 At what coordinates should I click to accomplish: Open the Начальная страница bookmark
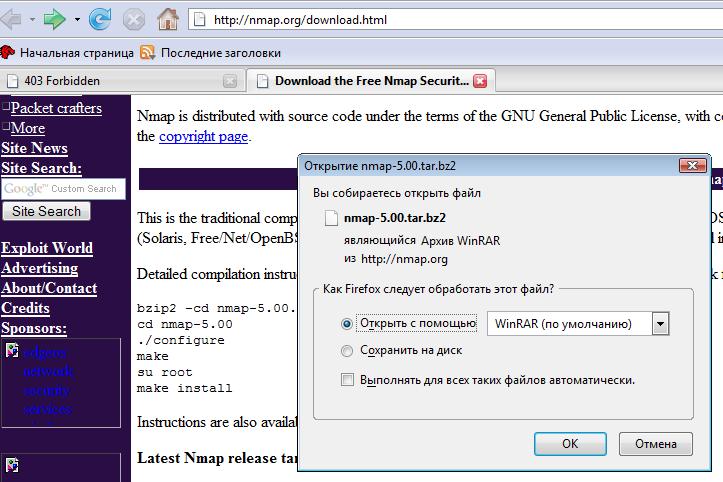click(67, 53)
